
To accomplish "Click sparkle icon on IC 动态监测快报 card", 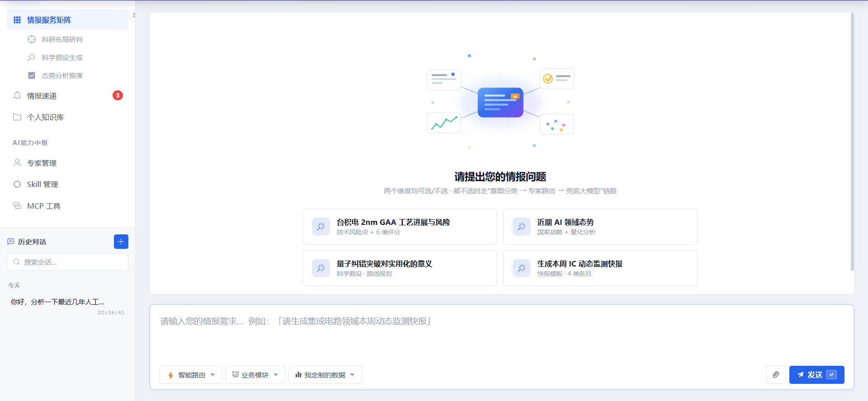I will (522, 268).
